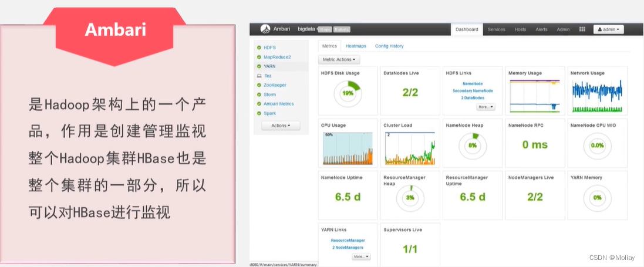The height and width of the screenshot is (267, 644).
Task: Click the Ambari text beside logo
Action: 282,29
